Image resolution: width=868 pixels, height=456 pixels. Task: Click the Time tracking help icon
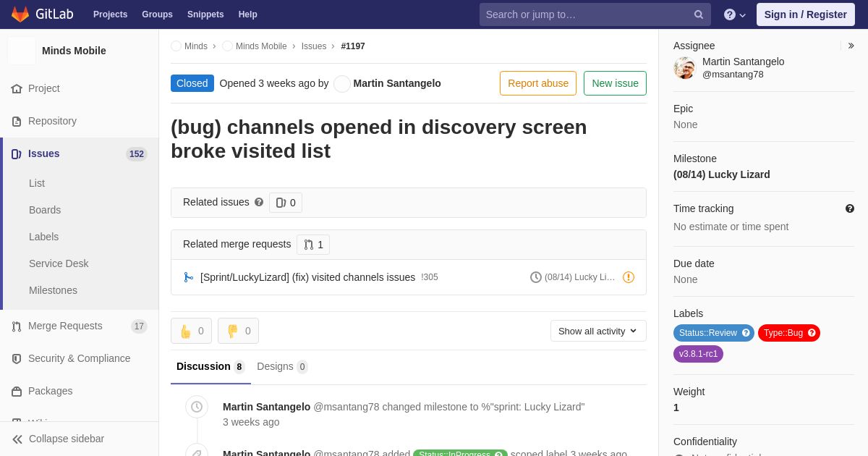pos(850,208)
